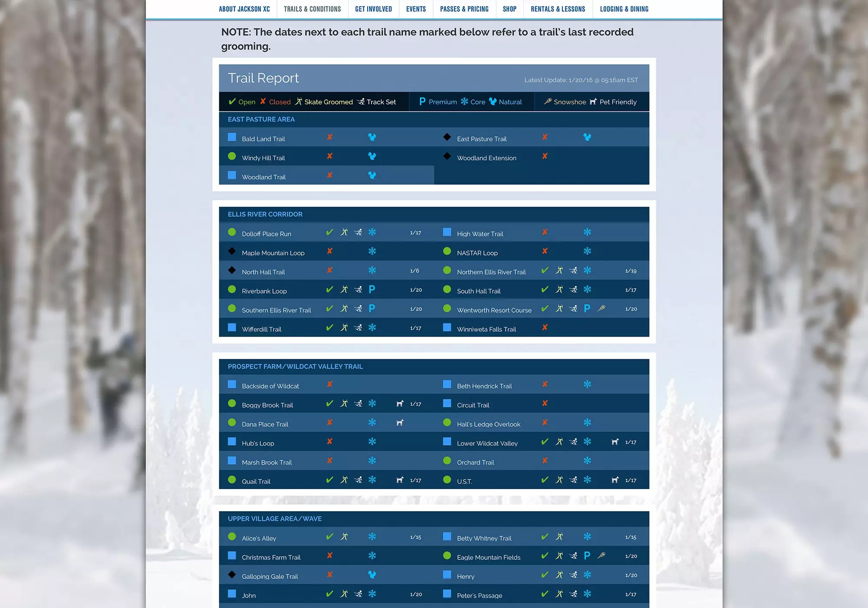Click the Snowshoe icon in legend
The height and width of the screenshot is (608, 868).
(548, 102)
